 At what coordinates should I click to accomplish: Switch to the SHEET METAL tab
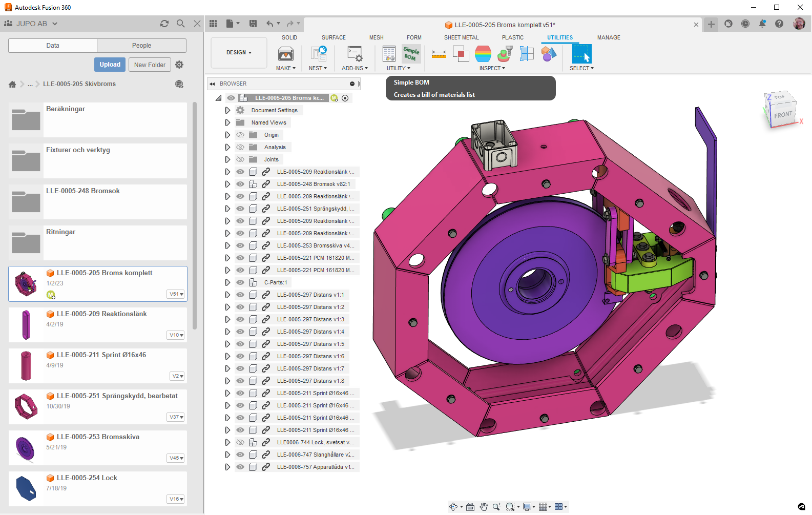point(461,37)
